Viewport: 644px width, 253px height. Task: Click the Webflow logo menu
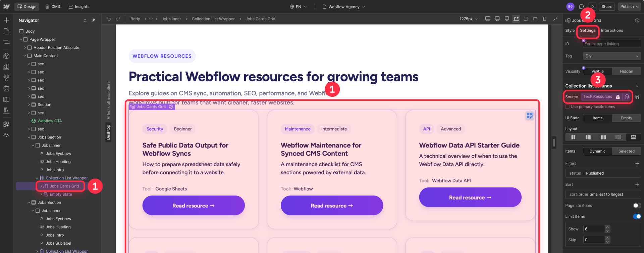click(6, 6)
